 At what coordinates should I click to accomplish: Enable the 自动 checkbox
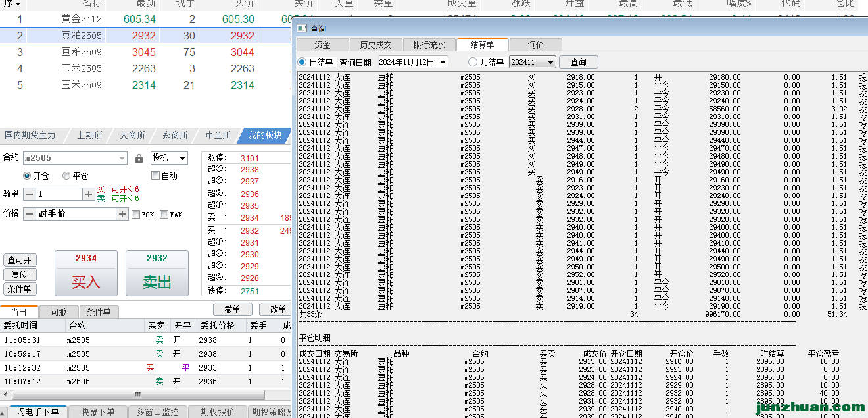click(155, 176)
